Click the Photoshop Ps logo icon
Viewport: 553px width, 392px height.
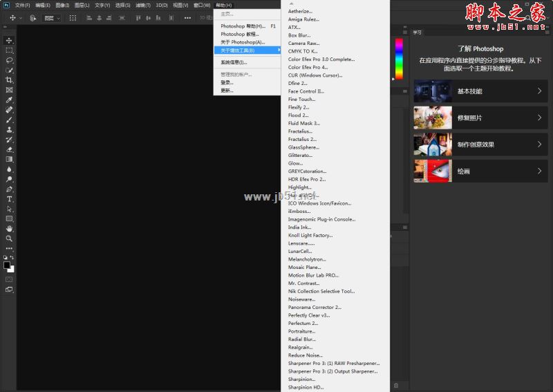(x=6, y=5)
